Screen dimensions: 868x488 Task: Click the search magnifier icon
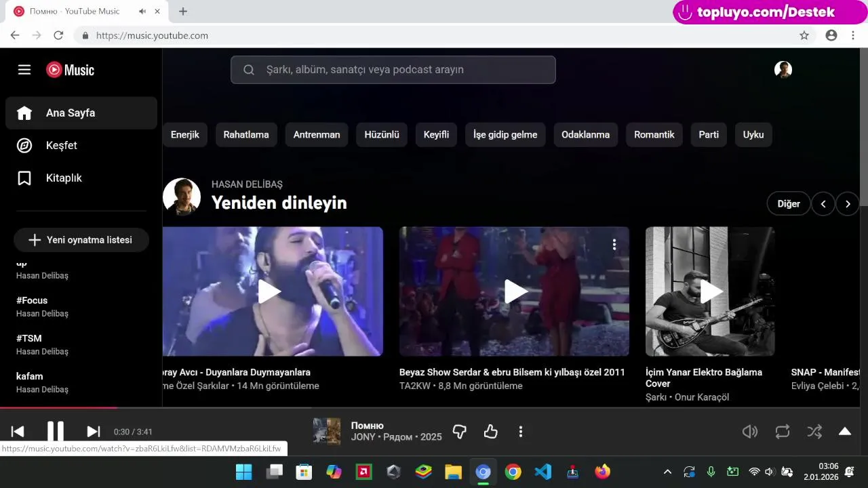248,70
